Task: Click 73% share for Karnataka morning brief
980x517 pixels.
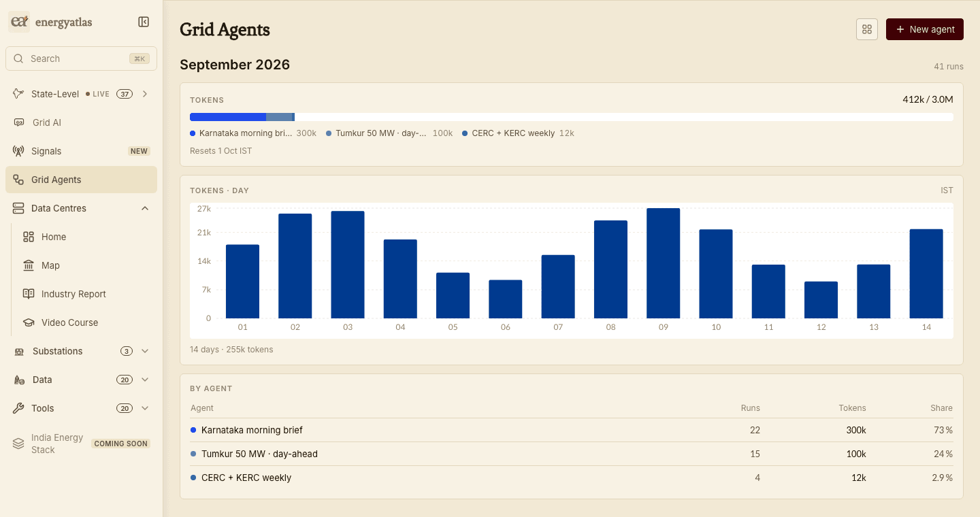Action: (x=943, y=430)
